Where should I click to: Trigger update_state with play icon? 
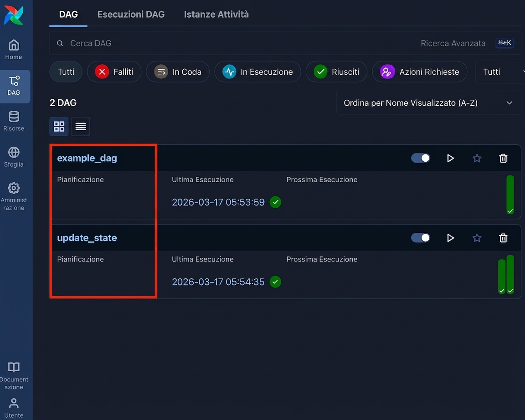450,238
